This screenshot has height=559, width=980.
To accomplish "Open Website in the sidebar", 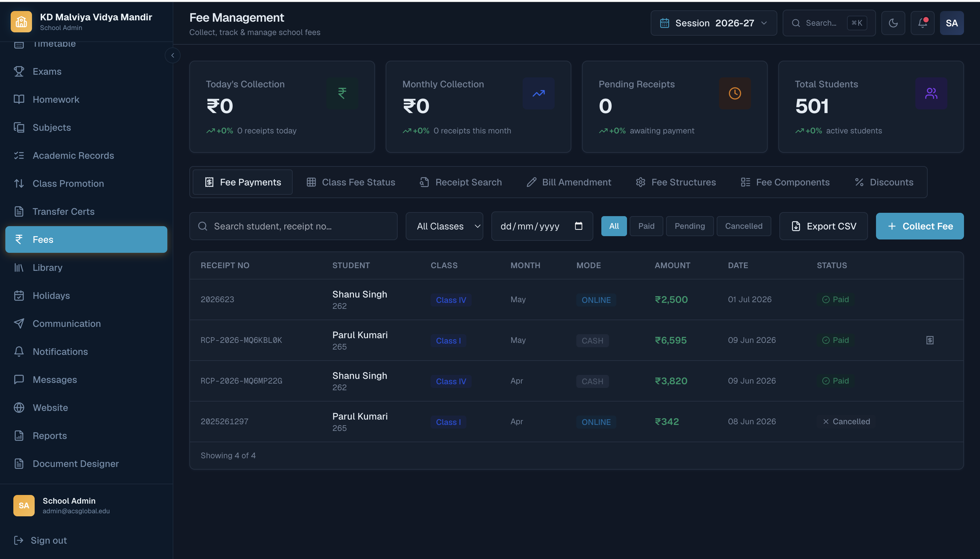I will click(86, 408).
